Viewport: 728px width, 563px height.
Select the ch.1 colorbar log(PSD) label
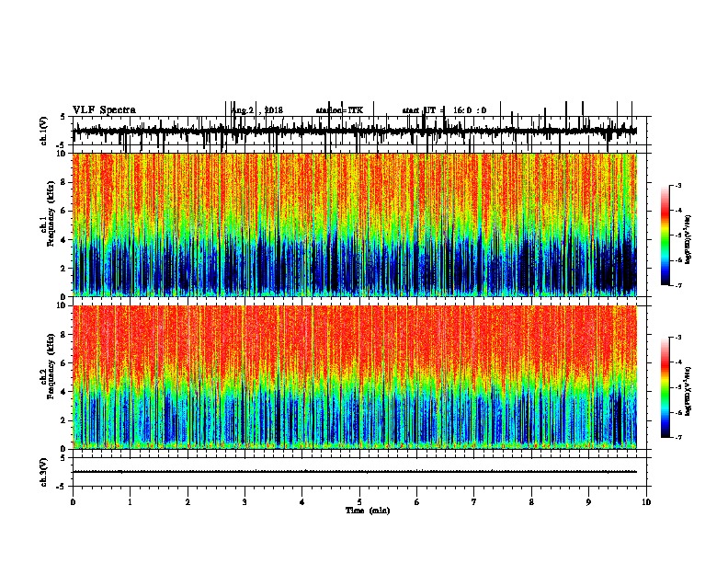688,240
